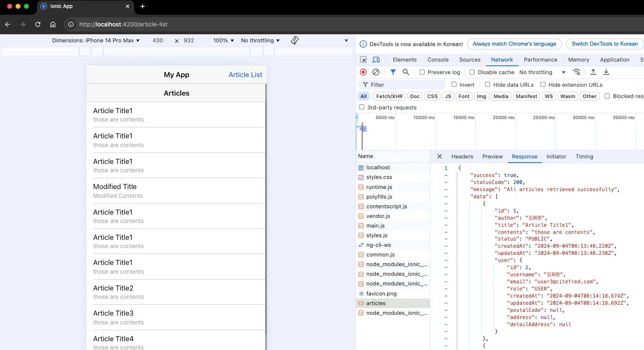The height and width of the screenshot is (350, 644).
Task: Activate the inspect element picker icon
Action: click(363, 60)
